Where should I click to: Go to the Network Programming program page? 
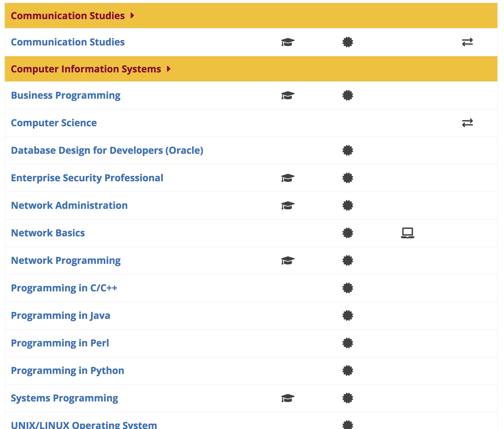coord(66,261)
